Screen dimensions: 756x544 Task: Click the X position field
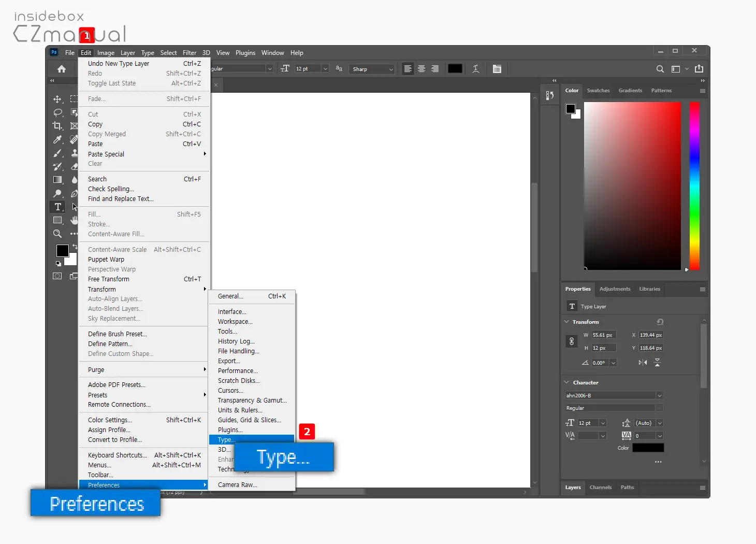click(x=651, y=335)
